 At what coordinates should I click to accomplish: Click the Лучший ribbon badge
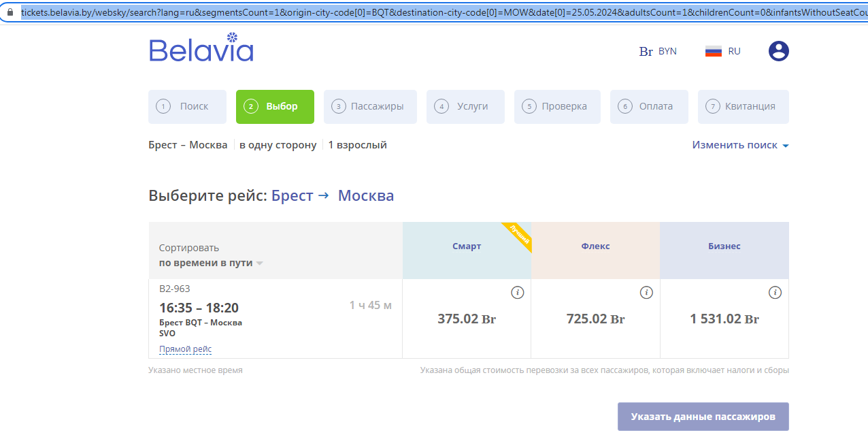click(x=518, y=235)
